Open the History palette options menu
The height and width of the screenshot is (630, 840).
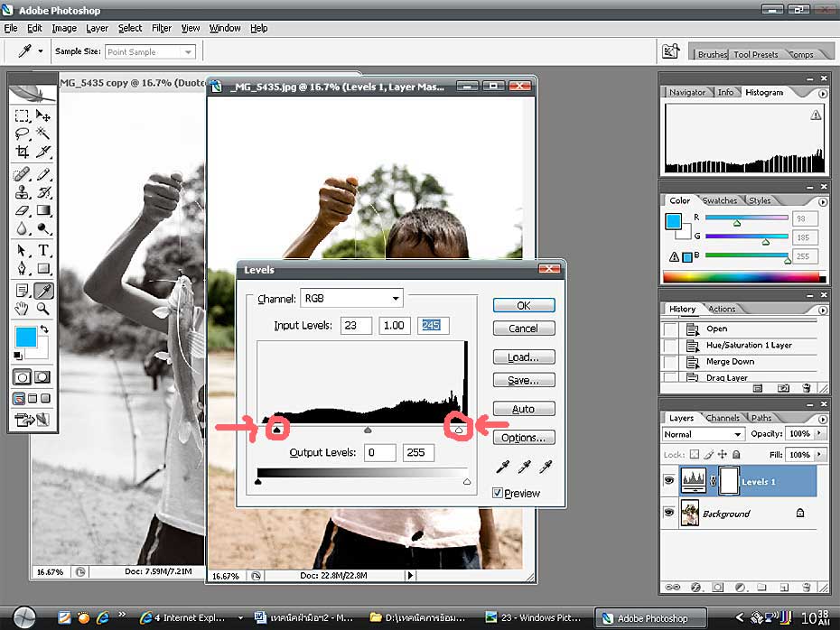[823, 310]
